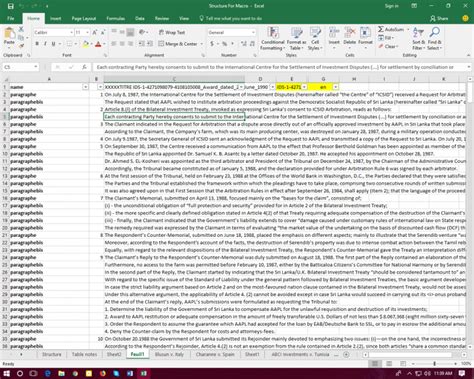Click the zoom slider in status bar

tap(434, 364)
